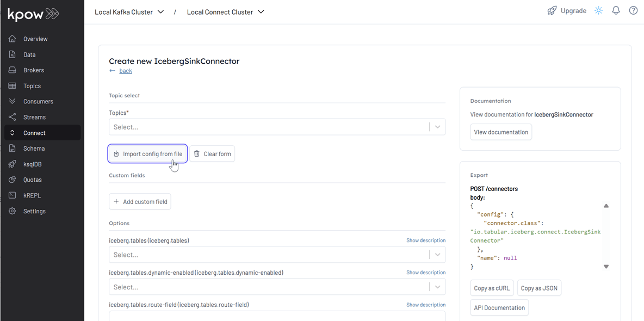Open Overview via its home icon
644x321 pixels.
click(13, 39)
